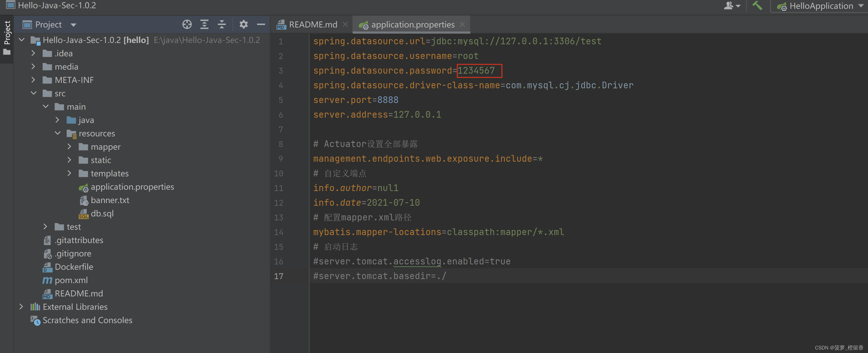Close the application.properties tab
Viewport: 868px width, 353px height.
coord(462,24)
